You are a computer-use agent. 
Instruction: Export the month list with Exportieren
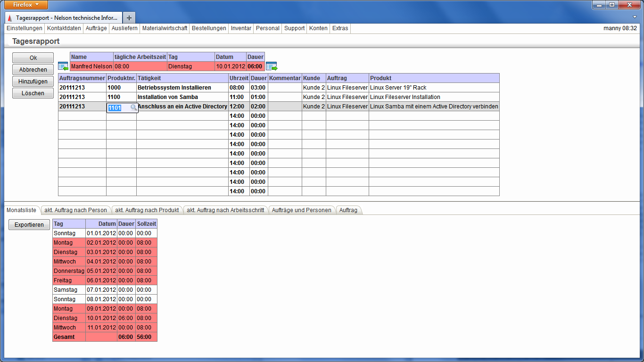click(29, 225)
